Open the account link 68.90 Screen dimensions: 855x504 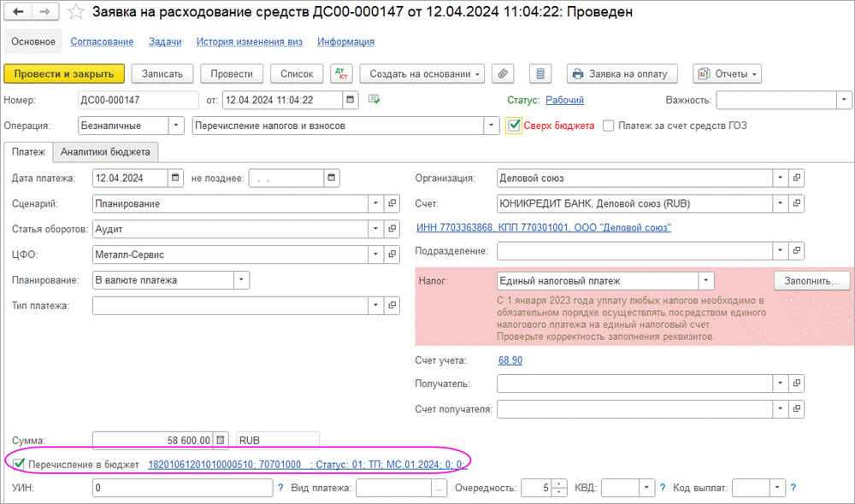click(x=510, y=360)
